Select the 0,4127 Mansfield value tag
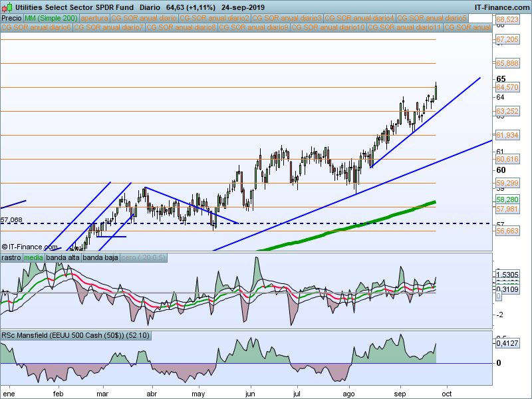532x399 pixels. 507,343
